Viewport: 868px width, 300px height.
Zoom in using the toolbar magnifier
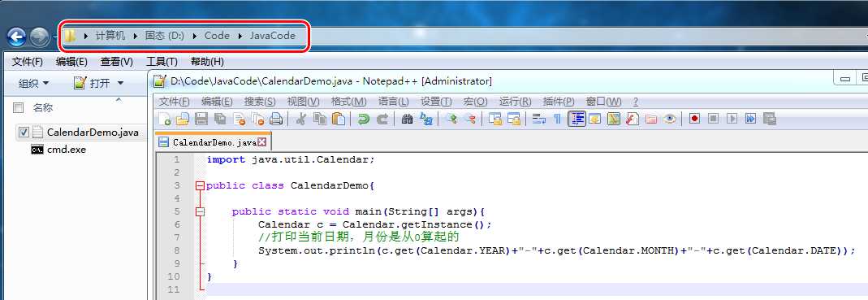coord(451,119)
